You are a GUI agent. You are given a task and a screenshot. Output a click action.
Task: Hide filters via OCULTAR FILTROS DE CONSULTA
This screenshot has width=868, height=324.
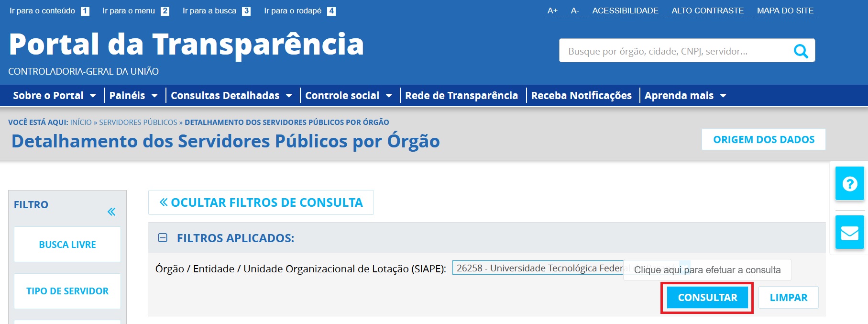[x=261, y=202]
